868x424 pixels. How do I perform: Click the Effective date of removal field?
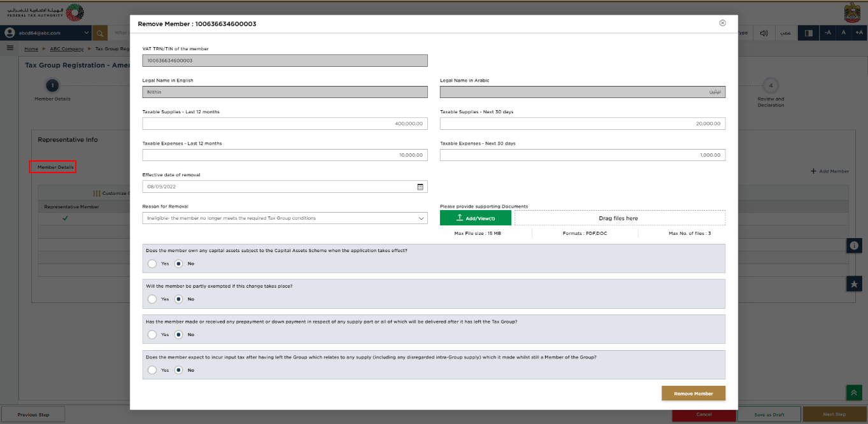[285, 187]
